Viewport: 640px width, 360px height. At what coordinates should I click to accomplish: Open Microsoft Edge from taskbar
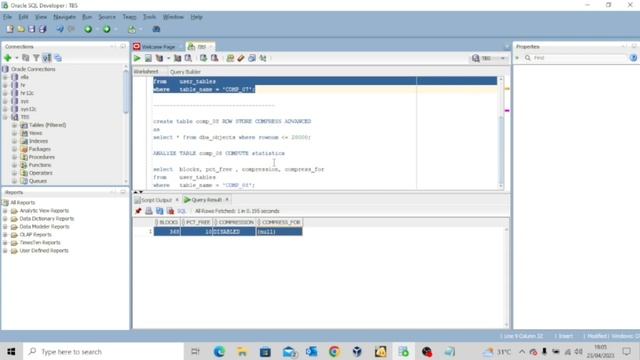[x=219, y=351]
